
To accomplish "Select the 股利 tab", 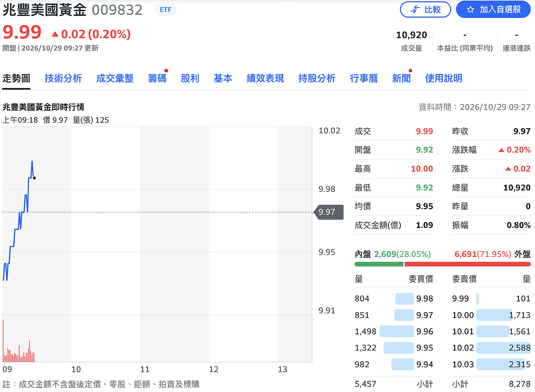I will [190, 78].
